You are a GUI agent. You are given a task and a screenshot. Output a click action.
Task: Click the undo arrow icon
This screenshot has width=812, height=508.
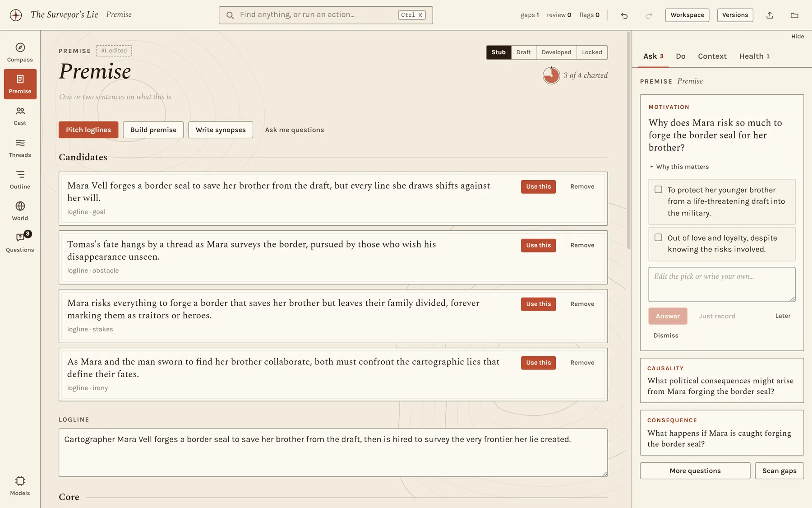(624, 15)
